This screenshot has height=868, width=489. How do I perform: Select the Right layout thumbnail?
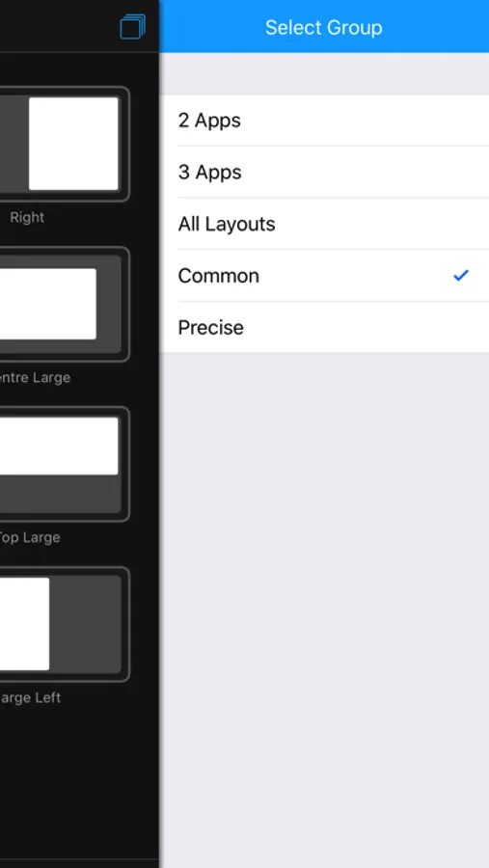65,144
